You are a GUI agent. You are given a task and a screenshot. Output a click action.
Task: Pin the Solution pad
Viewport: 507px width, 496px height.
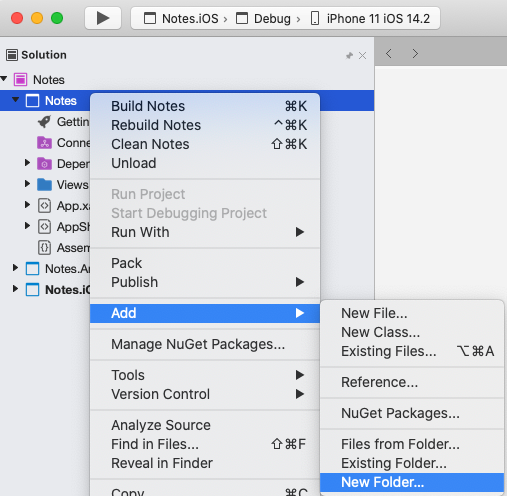(349, 55)
